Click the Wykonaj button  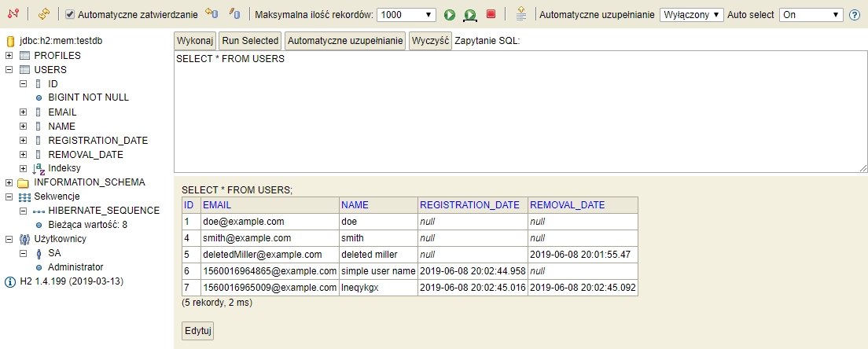tap(195, 40)
